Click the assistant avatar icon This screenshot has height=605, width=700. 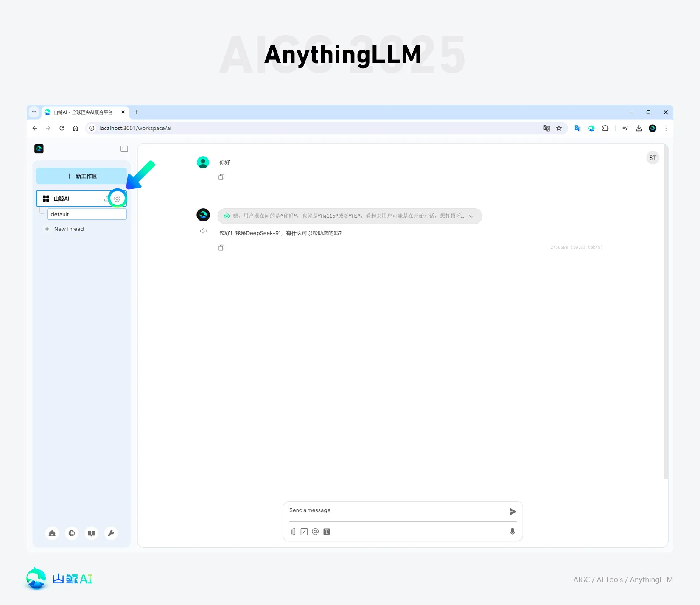pyautogui.click(x=203, y=215)
